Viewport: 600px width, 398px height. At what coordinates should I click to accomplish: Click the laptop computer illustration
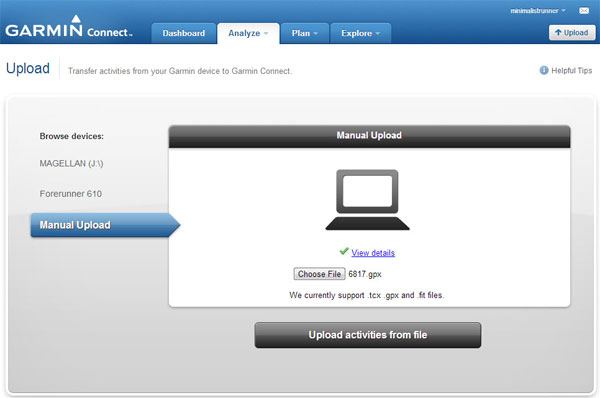pyautogui.click(x=367, y=200)
